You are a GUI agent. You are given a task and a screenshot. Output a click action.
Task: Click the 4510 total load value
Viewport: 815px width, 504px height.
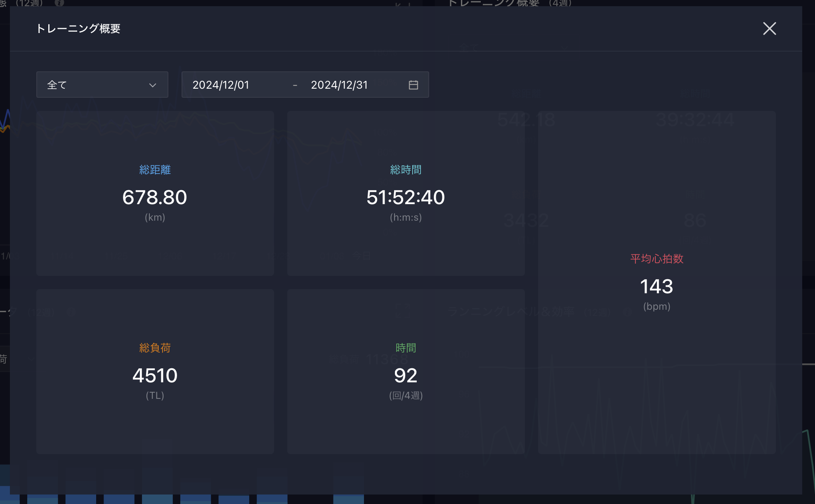pos(155,375)
